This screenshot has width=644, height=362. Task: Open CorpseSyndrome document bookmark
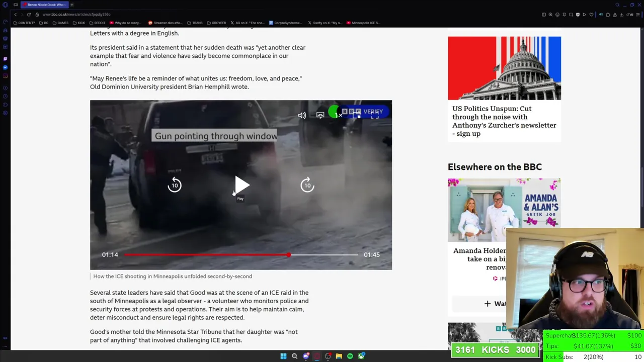coord(285,23)
